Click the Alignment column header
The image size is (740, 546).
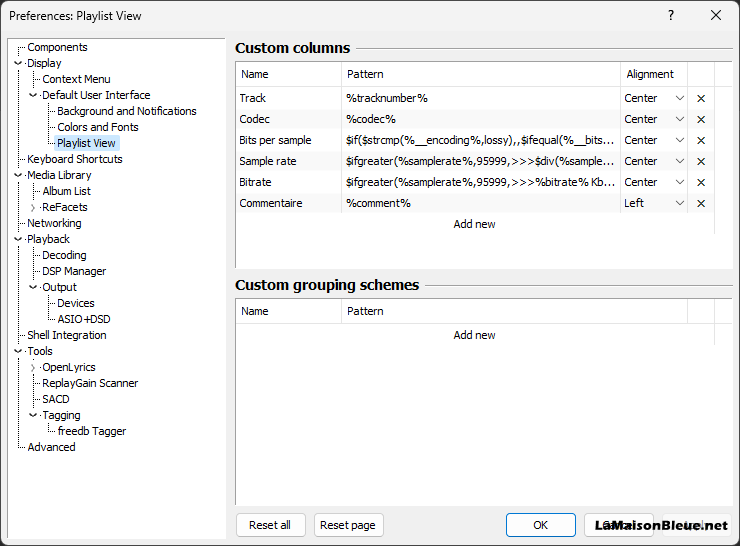[654, 74]
